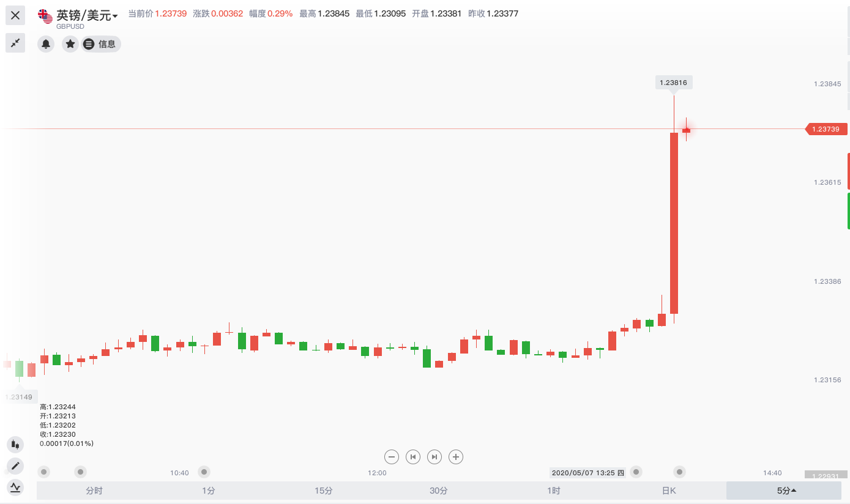850x504 pixels.
Task: Click the 1.23845 price axis label
Action: 827,84
